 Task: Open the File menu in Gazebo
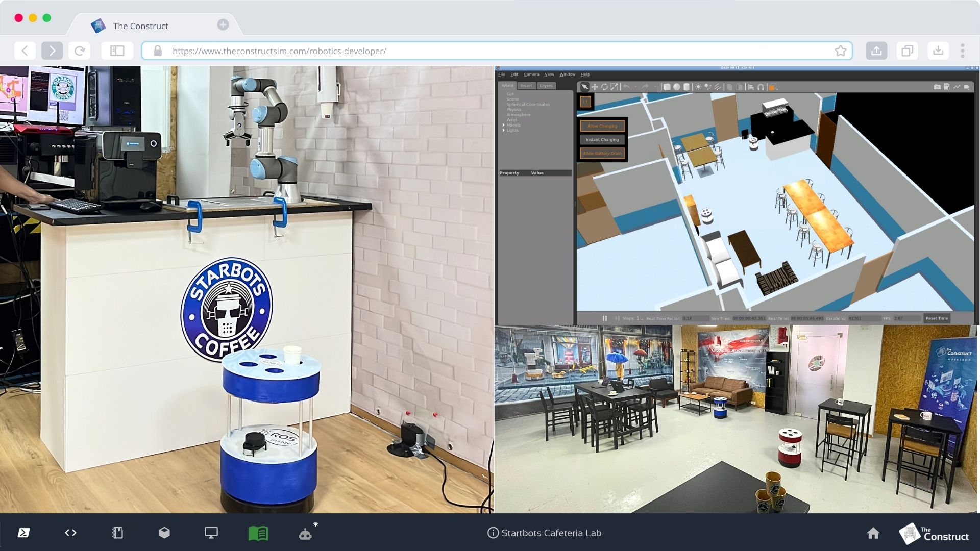pyautogui.click(x=502, y=74)
